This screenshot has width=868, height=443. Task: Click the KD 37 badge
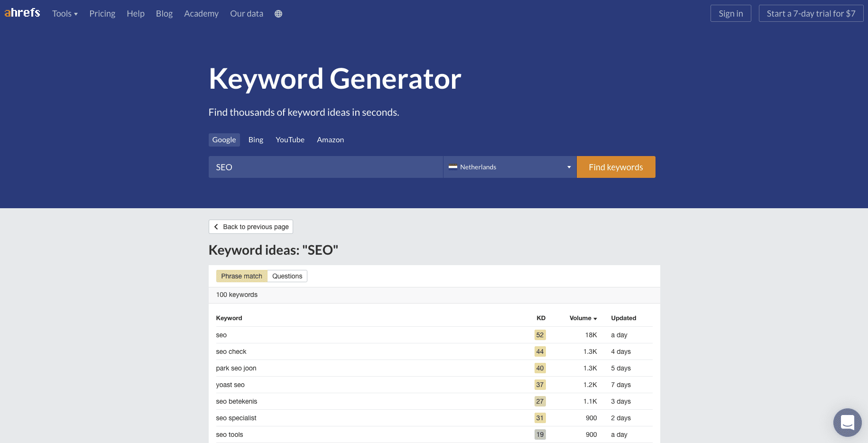540,385
